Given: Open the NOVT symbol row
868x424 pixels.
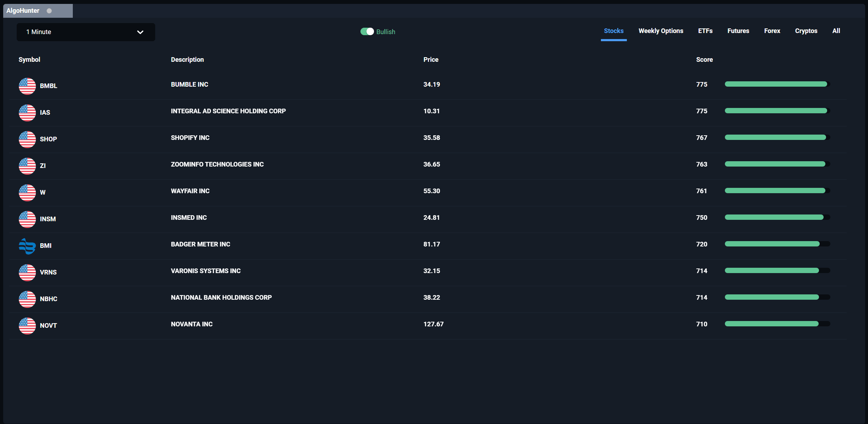Looking at the screenshot, I should pos(428,326).
